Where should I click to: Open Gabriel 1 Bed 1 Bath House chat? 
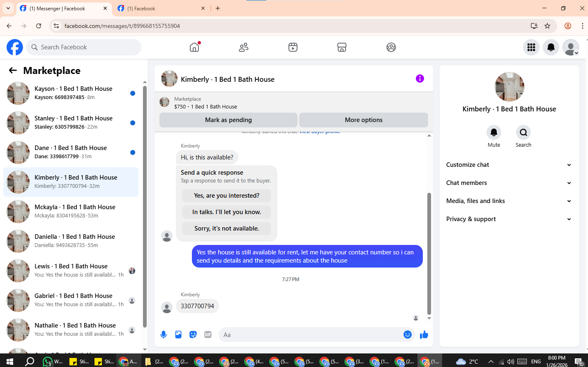tap(71, 300)
